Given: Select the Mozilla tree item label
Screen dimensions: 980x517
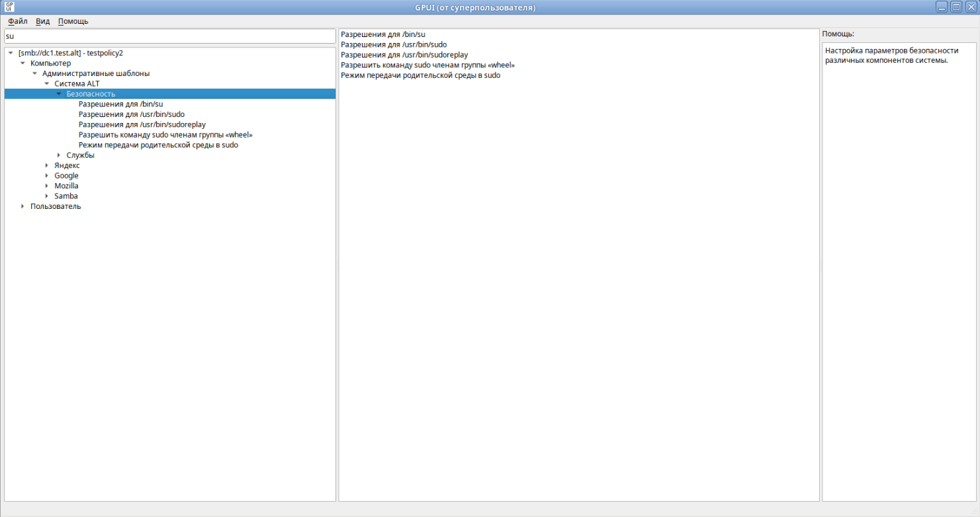Looking at the screenshot, I should (66, 186).
